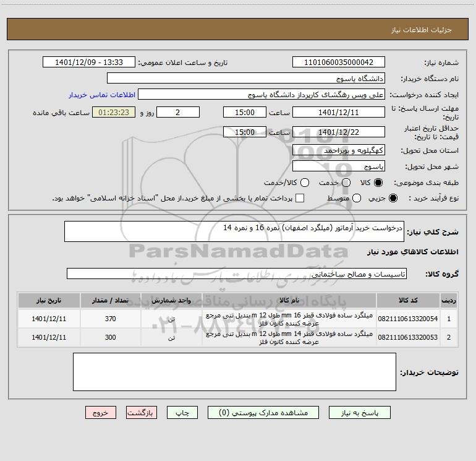The width and height of the screenshot is (476, 461).
Task: Click the کد کالا column header
Action: [x=408, y=300]
